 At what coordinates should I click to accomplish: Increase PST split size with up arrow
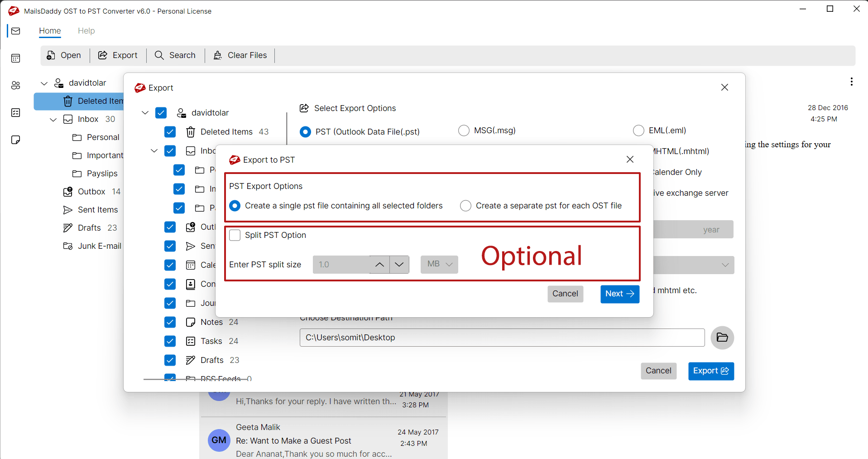click(379, 265)
